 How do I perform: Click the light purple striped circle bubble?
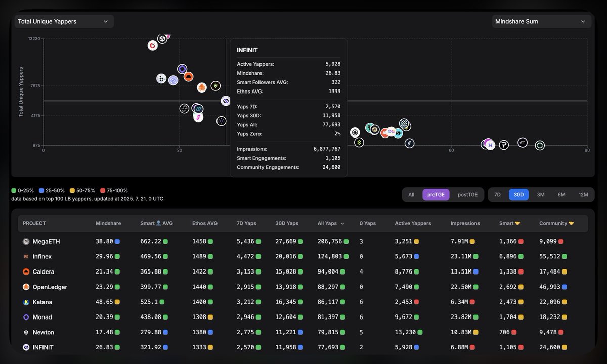pos(173,80)
